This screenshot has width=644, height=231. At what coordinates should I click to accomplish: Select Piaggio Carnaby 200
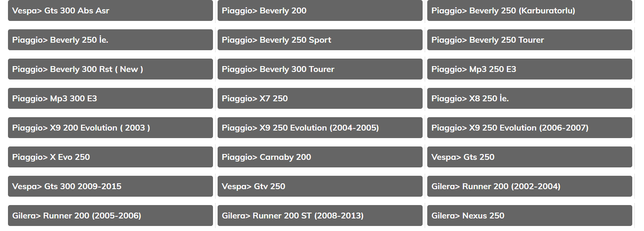click(320, 157)
